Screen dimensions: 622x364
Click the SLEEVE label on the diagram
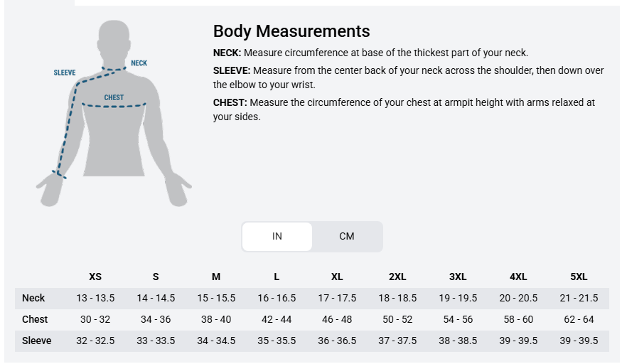pyautogui.click(x=65, y=73)
